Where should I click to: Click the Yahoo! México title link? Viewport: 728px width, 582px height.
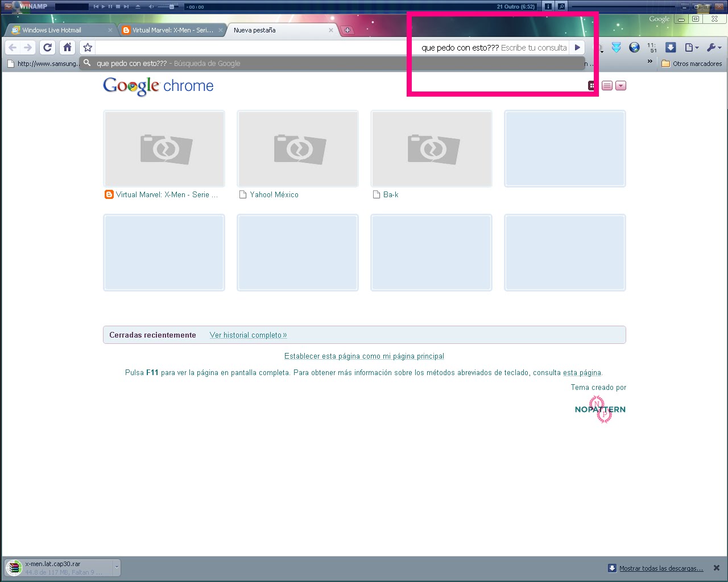point(274,194)
